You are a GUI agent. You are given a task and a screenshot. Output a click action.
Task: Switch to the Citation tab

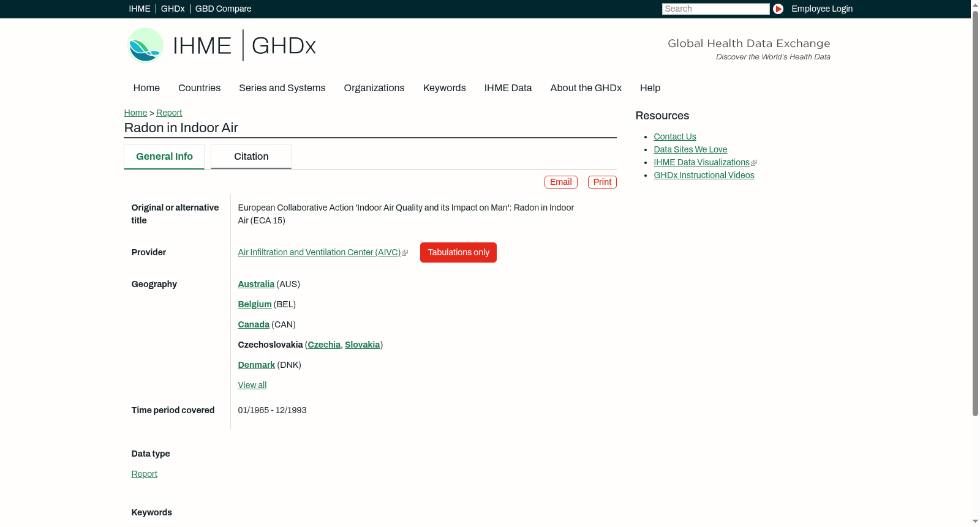tap(251, 157)
